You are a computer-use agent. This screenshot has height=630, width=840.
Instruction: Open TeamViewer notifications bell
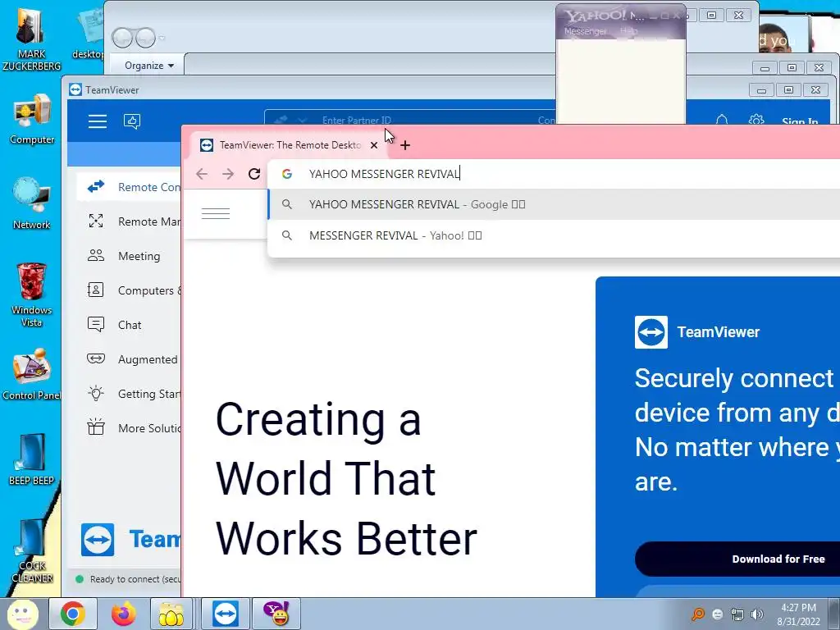(x=722, y=121)
